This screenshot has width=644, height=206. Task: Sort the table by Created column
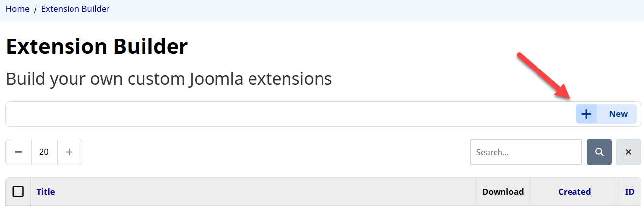click(574, 192)
